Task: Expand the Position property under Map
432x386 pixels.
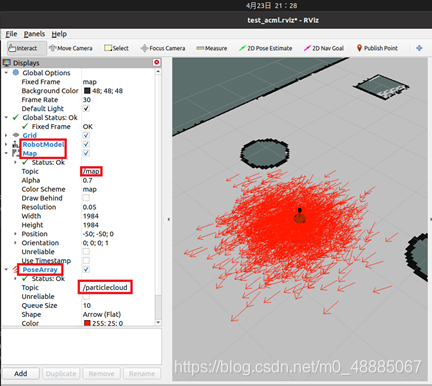Action: click(x=15, y=234)
